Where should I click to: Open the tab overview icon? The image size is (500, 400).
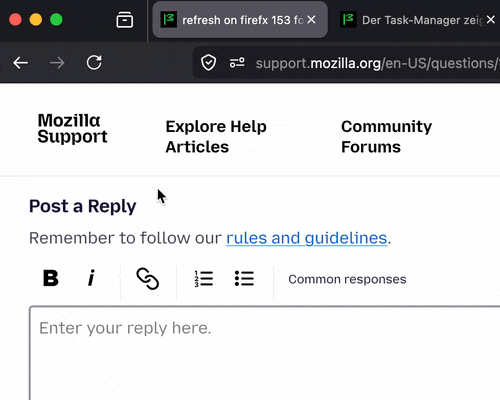(125, 20)
